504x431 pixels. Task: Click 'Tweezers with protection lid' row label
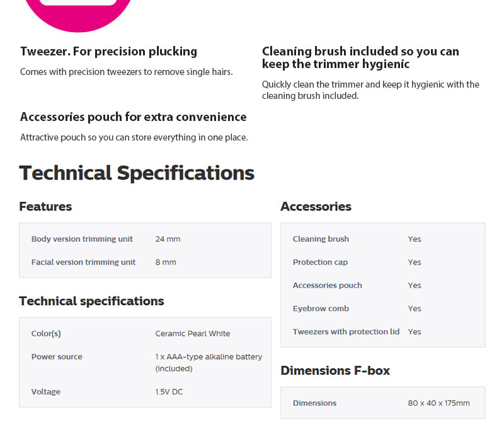[x=346, y=332]
